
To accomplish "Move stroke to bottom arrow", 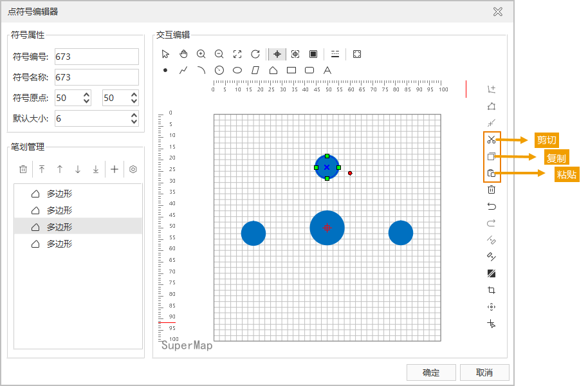I will pos(96,169).
